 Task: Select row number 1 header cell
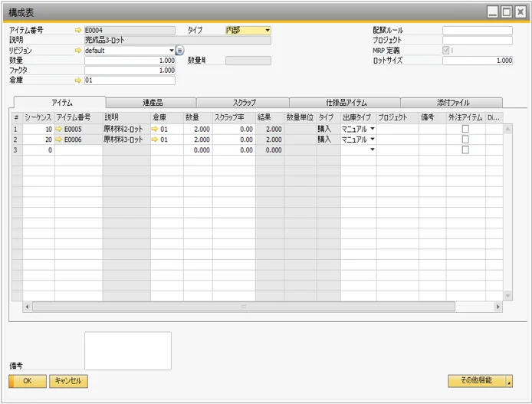[17, 130]
